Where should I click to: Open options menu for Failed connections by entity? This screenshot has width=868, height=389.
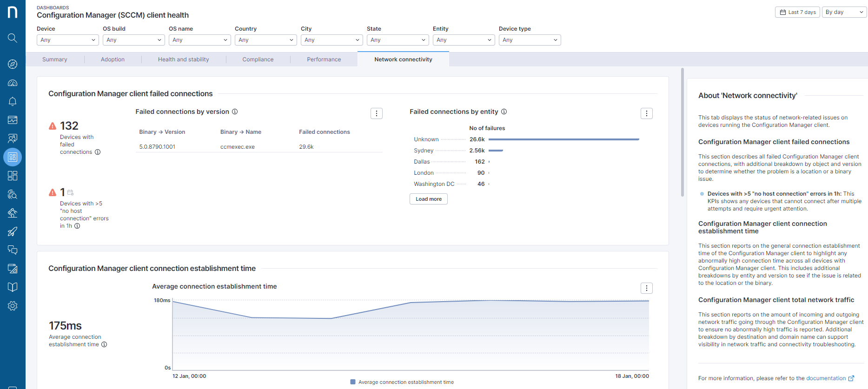click(x=647, y=113)
